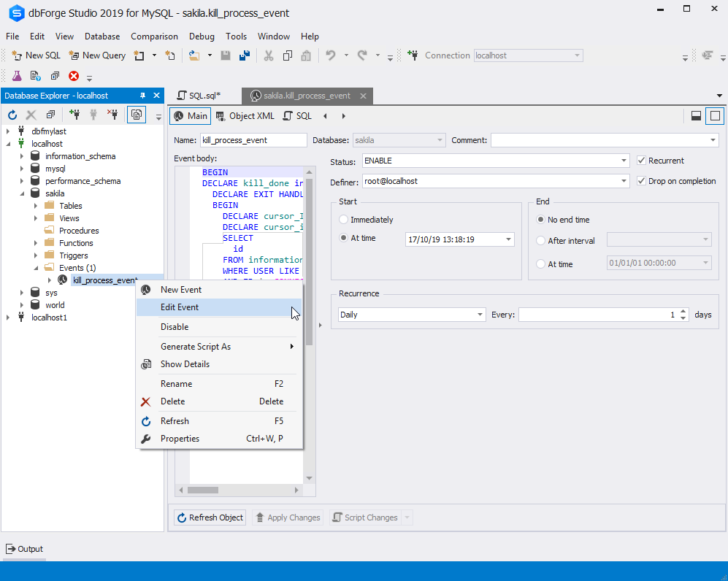
Task: Select Start At time radio button
Action: [344, 238]
